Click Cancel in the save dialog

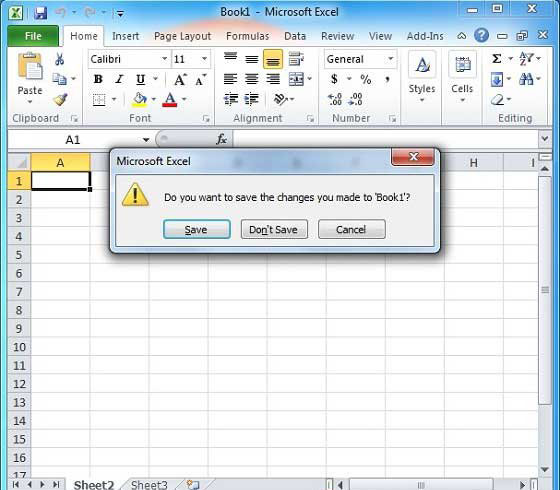point(352,229)
